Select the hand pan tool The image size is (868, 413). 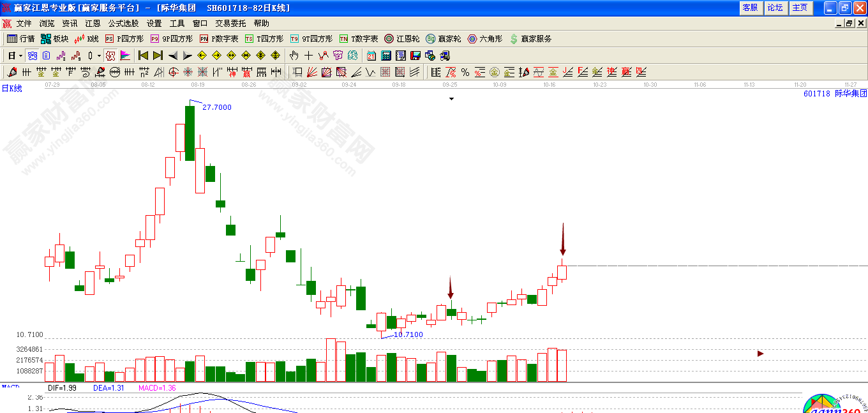(294, 56)
